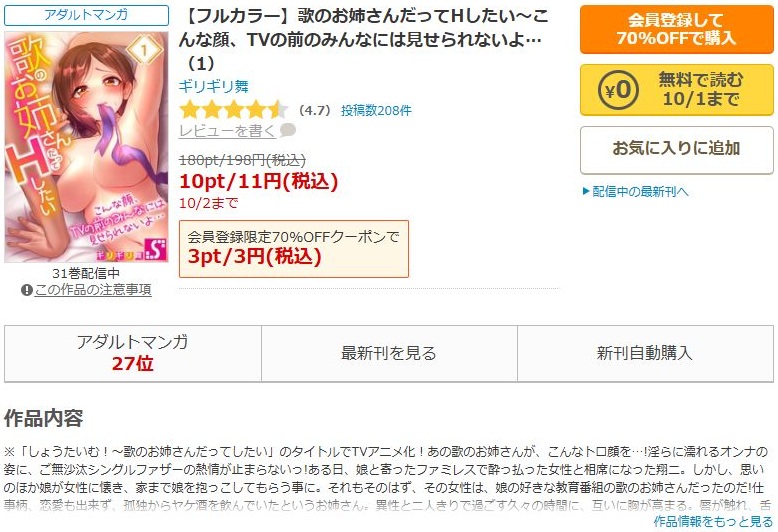
Task: Select the アダルトマンガ 27位 ranking tab
Action: (x=133, y=353)
